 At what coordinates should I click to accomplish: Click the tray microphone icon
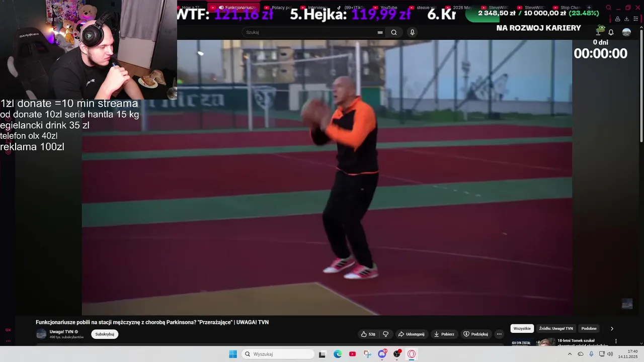[591, 354]
